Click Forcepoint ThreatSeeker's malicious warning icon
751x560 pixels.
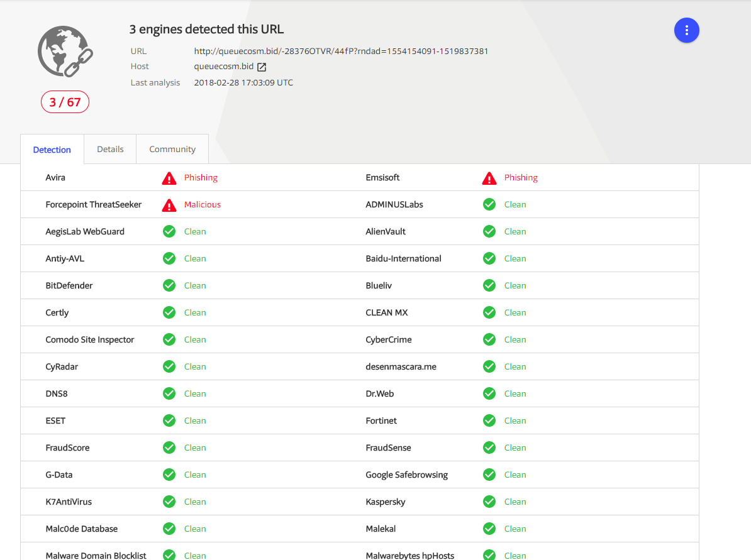(x=169, y=205)
